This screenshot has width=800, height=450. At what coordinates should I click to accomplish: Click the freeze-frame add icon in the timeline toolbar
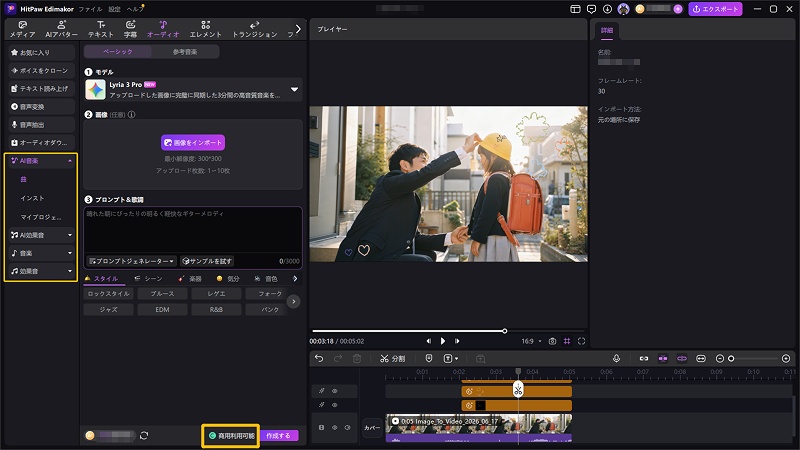(x=480, y=359)
